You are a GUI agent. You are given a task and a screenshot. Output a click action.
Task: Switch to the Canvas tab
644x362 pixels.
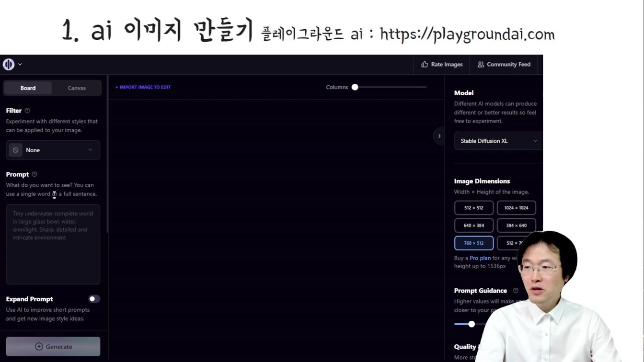tap(77, 88)
